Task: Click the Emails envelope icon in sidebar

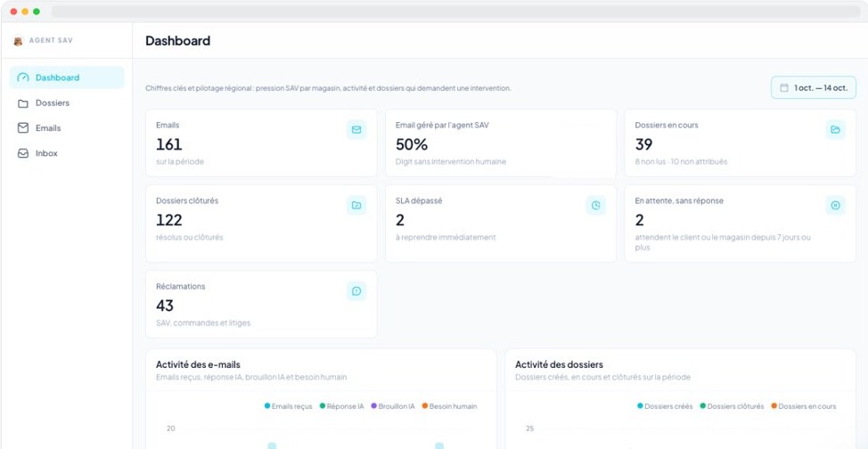Action: 22,128
